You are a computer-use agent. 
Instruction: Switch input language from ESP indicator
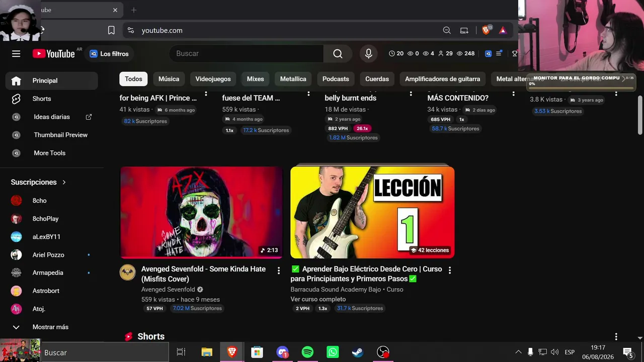[x=570, y=352]
